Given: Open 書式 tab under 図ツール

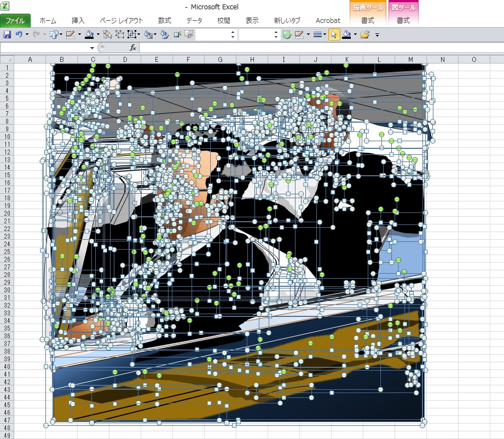Looking at the screenshot, I should [403, 21].
